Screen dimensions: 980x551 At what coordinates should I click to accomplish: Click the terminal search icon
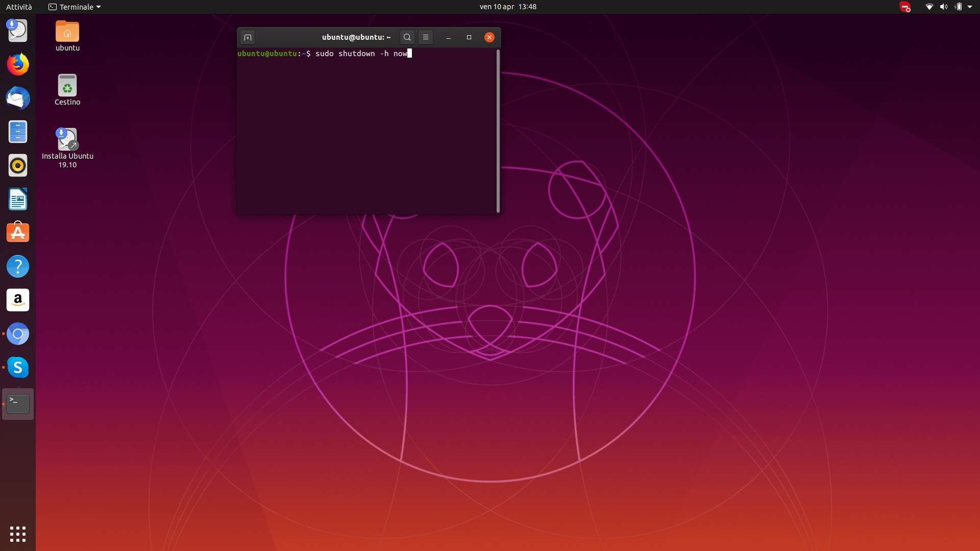pos(407,37)
